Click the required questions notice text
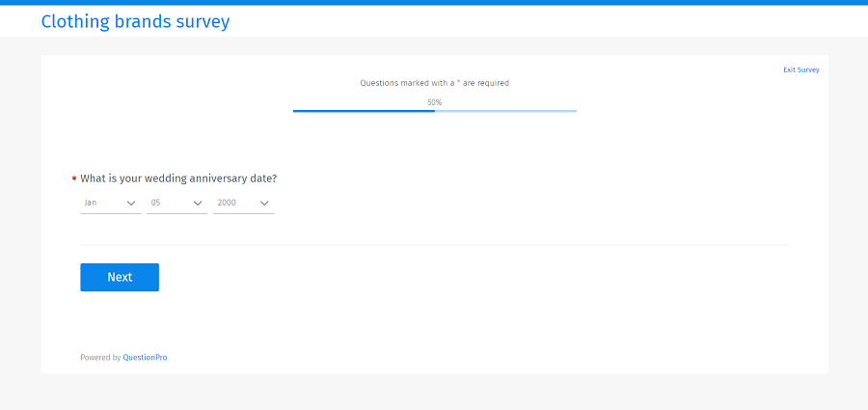Image resolution: width=868 pixels, height=410 pixels. tap(434, 83)
